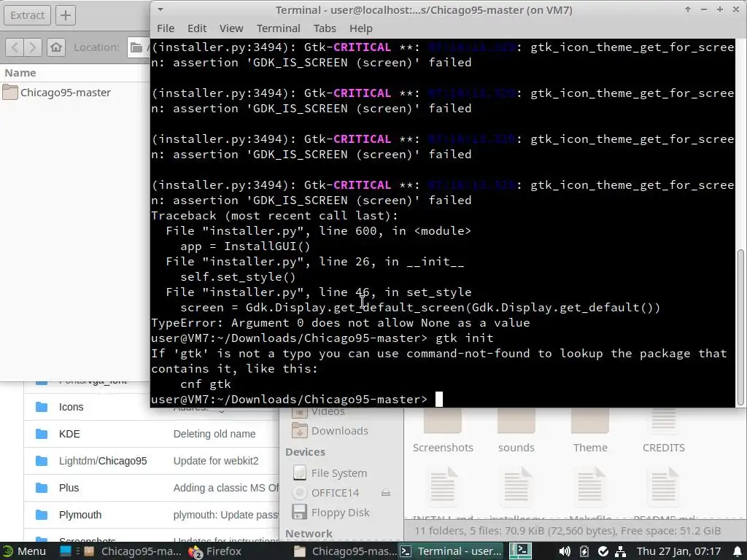Click the terminal prompt at the cursor line

(438, 399)
